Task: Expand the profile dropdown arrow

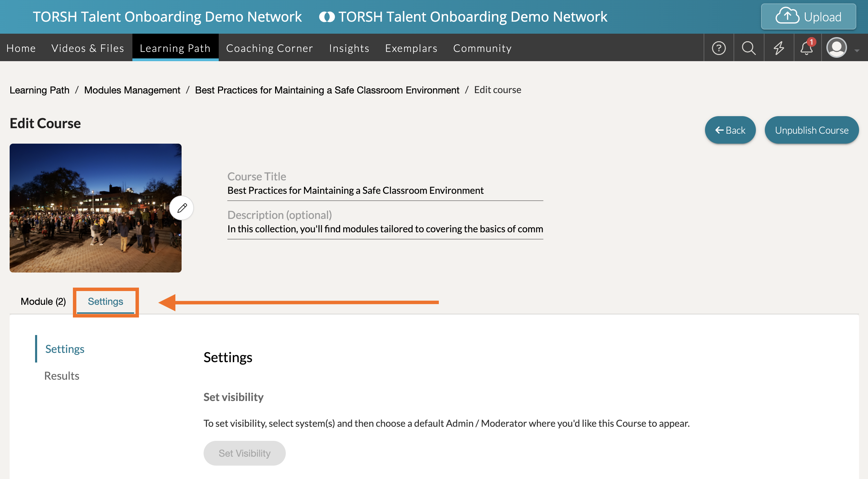Action: click(x=857, y=51)
